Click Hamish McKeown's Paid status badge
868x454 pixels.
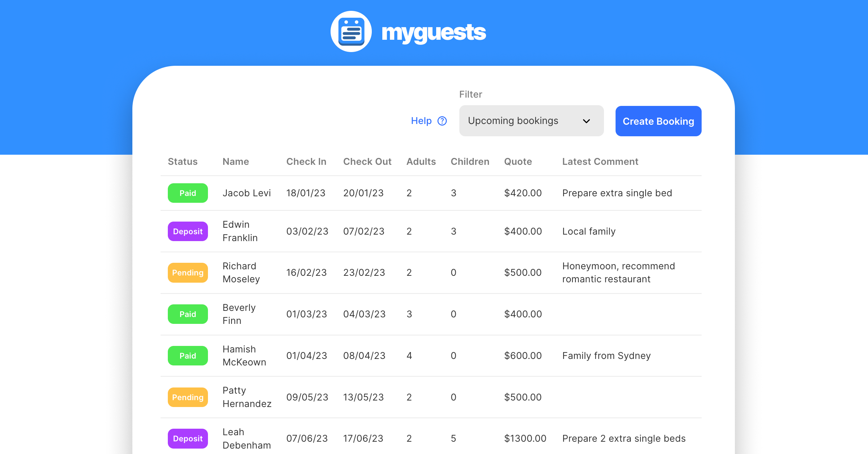click(x=188, y=356)
